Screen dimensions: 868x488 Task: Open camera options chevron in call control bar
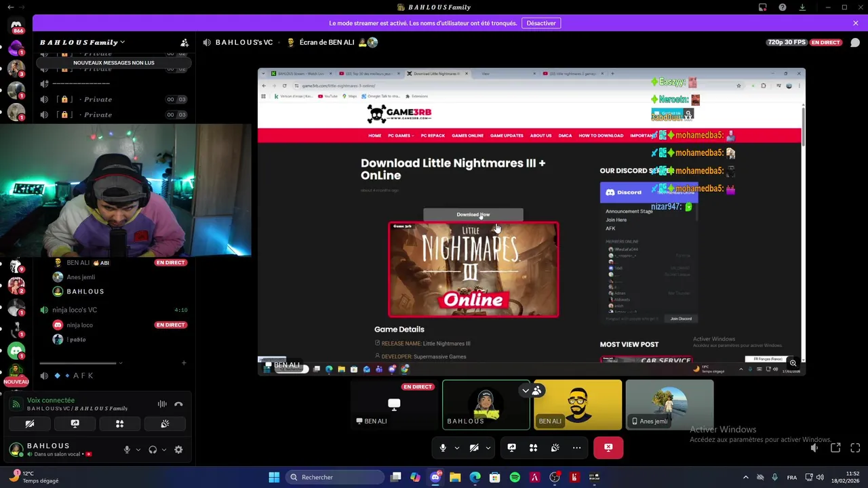(488, 447)
